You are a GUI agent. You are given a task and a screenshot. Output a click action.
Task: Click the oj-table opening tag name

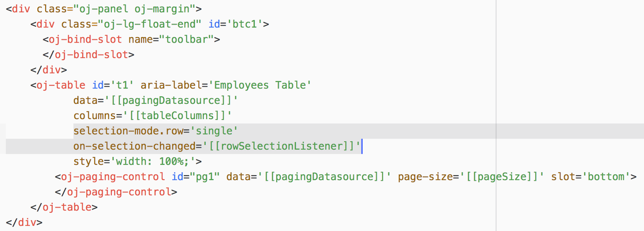pos(61,85)
